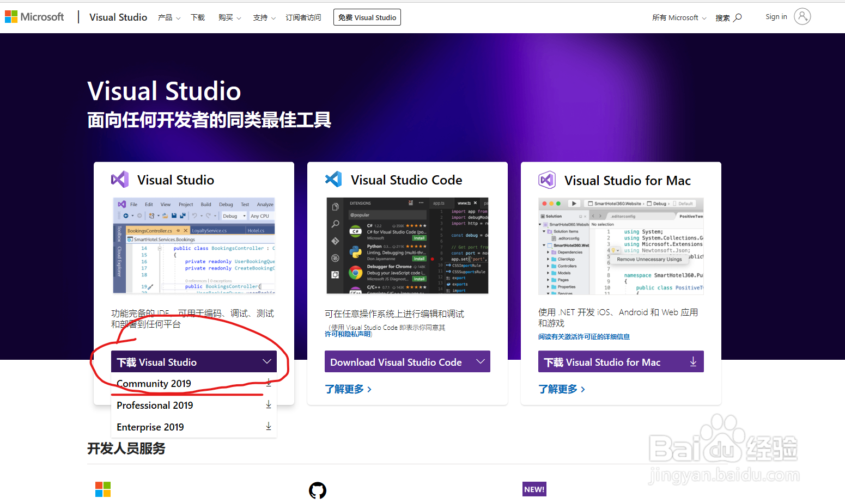Screen dimensions: 845x504
Task: Click the 免费 Visual Studio button
Action: coord(367,17)
